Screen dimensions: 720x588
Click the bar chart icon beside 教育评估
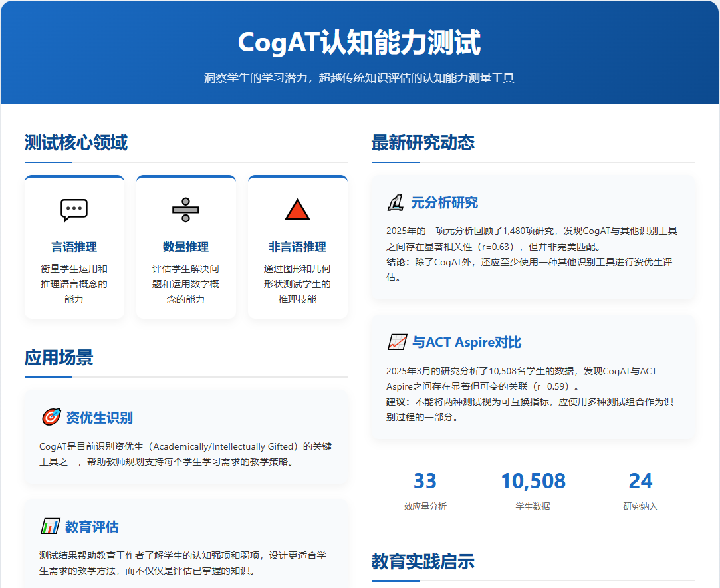coord(50,527)
